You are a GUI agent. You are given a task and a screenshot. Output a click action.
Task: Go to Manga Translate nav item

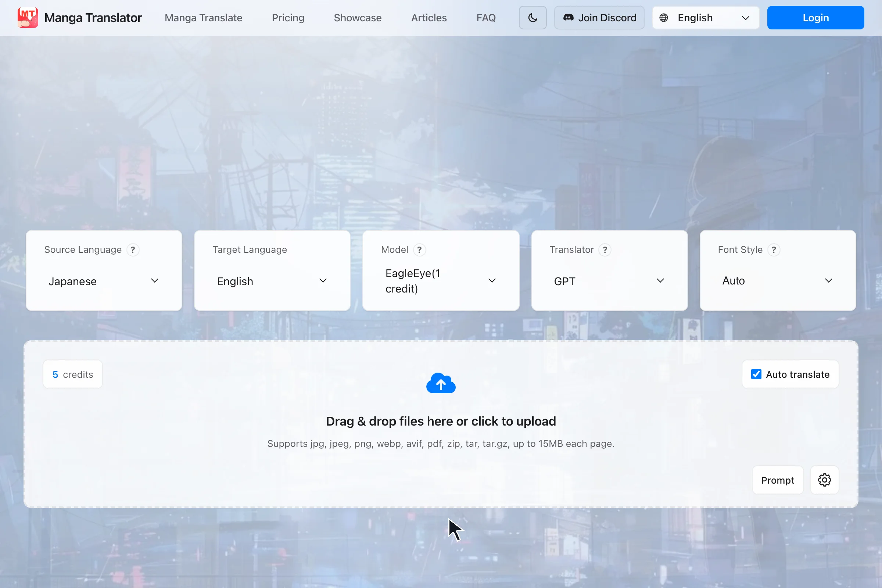point(203,18)
